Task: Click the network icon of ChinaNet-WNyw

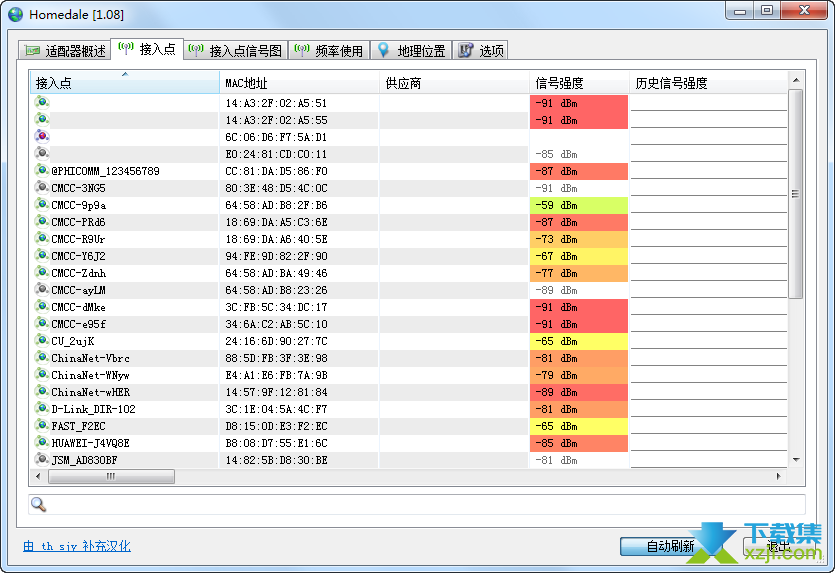Action: point(42,375)
